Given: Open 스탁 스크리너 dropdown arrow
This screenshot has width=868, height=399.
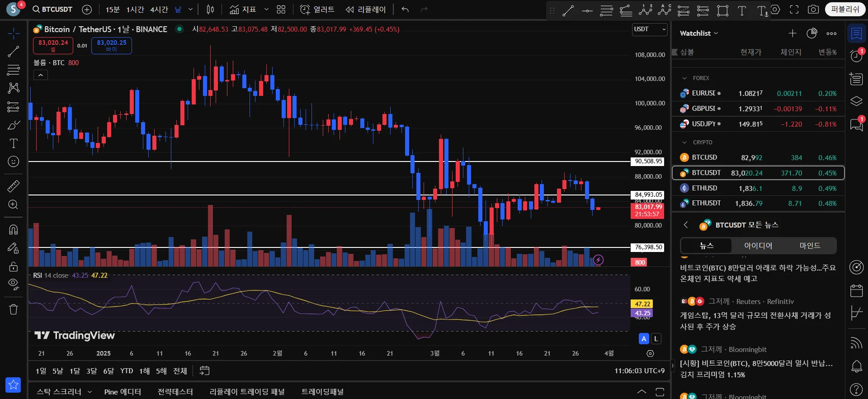Looking at the screenshot, I should pos(90,392).
